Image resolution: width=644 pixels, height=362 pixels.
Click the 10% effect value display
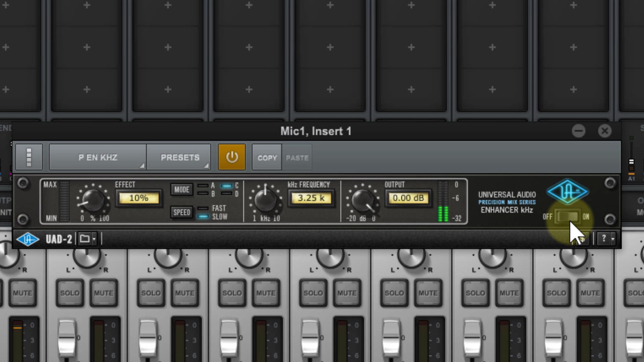pyautogui.click(x=139, y=198)
